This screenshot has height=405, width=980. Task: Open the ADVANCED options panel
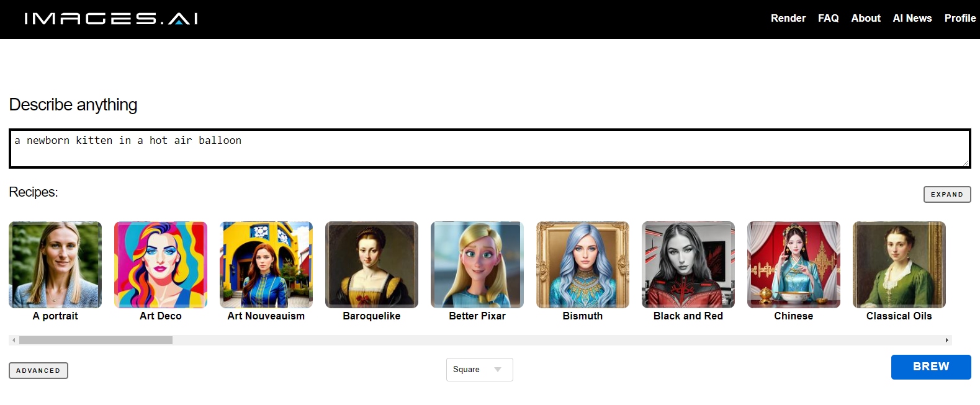[x=38, y=370]
